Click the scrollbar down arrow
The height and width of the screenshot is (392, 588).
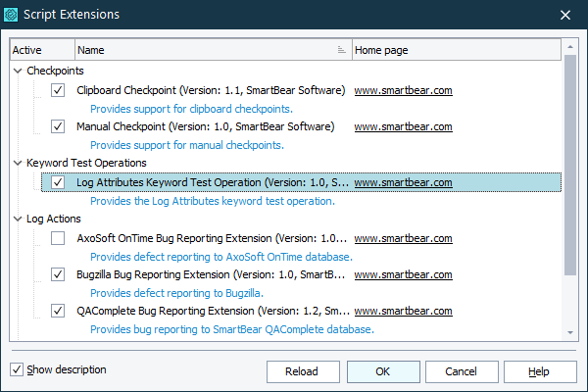(x=570, y=333)
